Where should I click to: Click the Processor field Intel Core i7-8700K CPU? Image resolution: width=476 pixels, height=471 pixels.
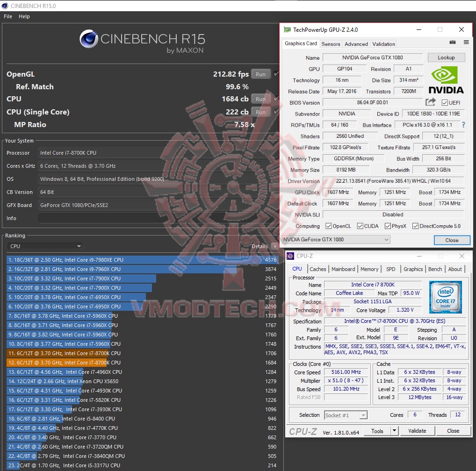[x=158, y=153]
